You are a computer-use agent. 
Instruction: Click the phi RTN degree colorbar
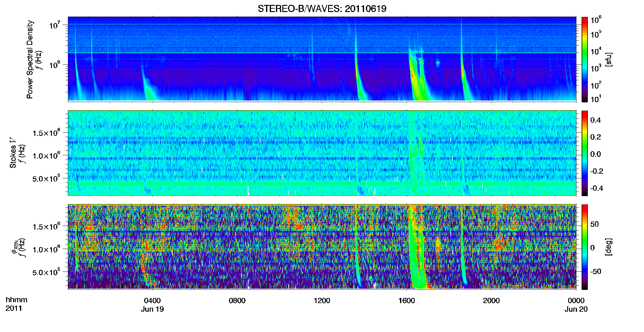(x=585, y=247)
